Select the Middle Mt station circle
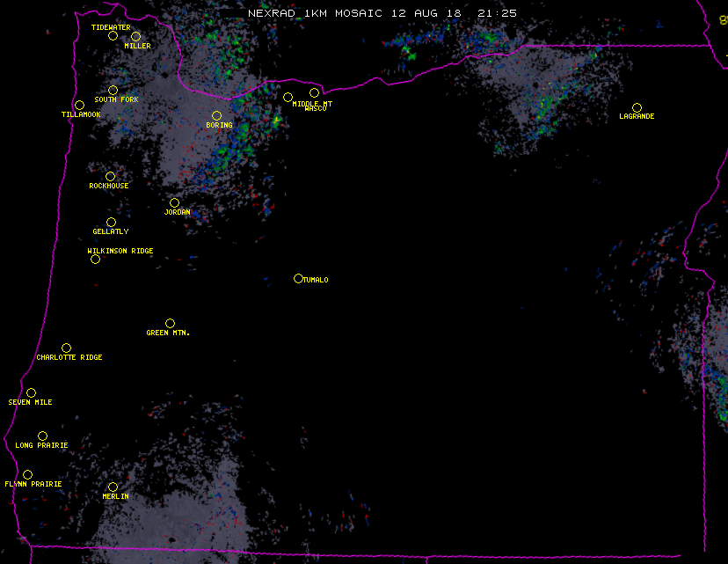The height and width of the screenshot is (564, 728). pos(288,98)
